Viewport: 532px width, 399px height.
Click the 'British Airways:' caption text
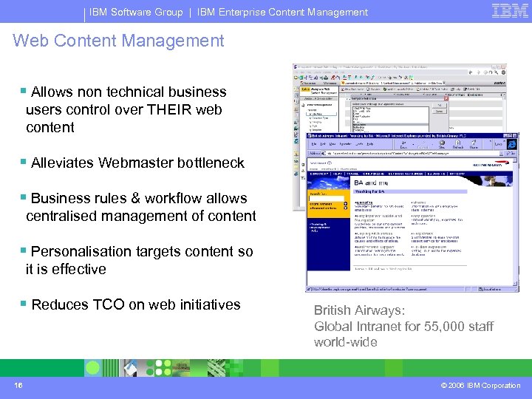[x=359, y=310]
